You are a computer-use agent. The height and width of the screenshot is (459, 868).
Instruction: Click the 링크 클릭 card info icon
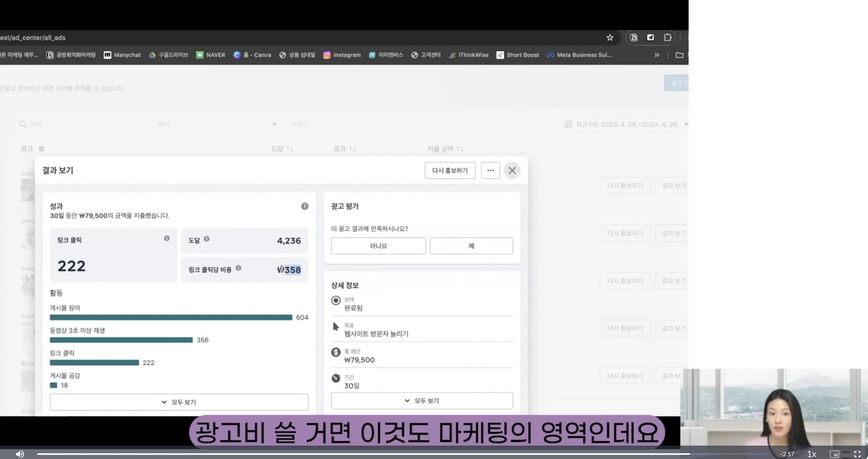pyautogui.click(x=167, y=238)
